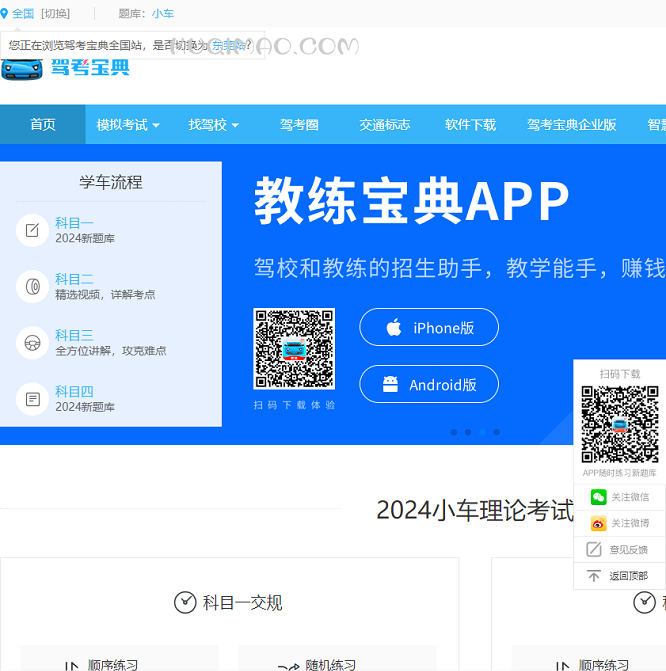This screenshot has width=666, height=671.
Task: Select the first banner carousel dot
Action: click(x=454, y=432)
